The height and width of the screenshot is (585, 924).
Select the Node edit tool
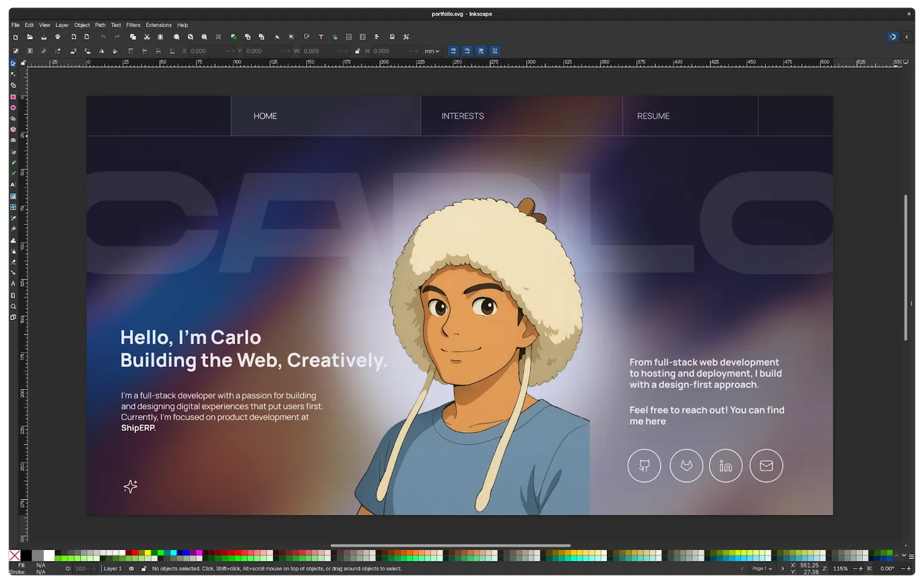(13, 74)
